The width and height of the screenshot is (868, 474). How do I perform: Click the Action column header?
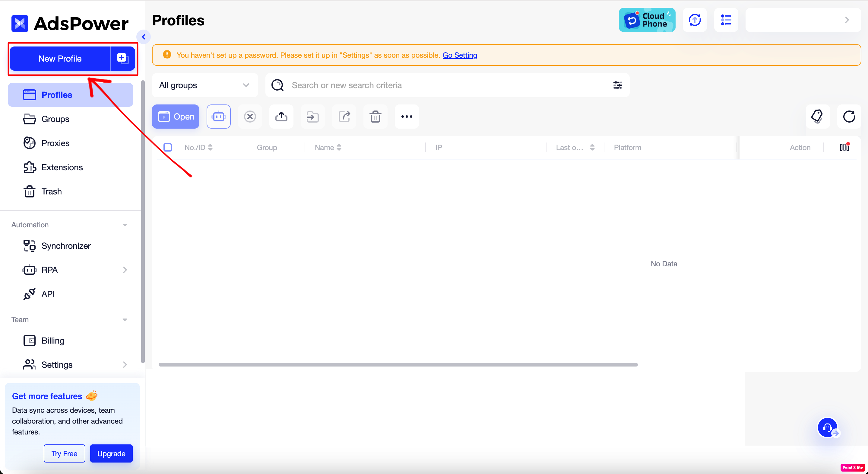tap(800, 147)
